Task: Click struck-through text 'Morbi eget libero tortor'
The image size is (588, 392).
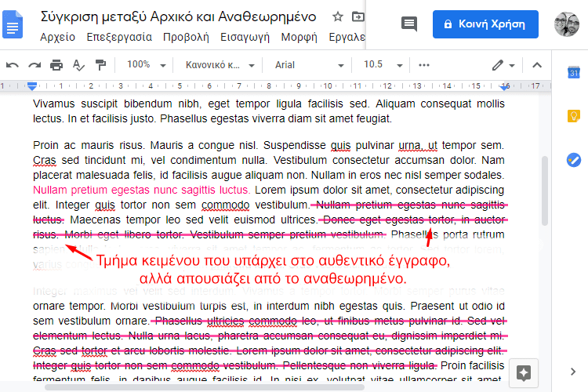Action: [123, 235]
